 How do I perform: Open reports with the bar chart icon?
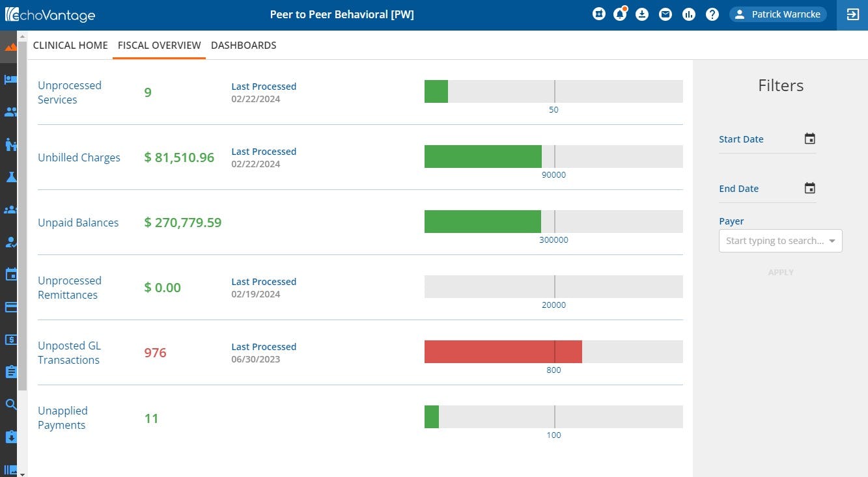pyautogui.click(x=689, y=14)
